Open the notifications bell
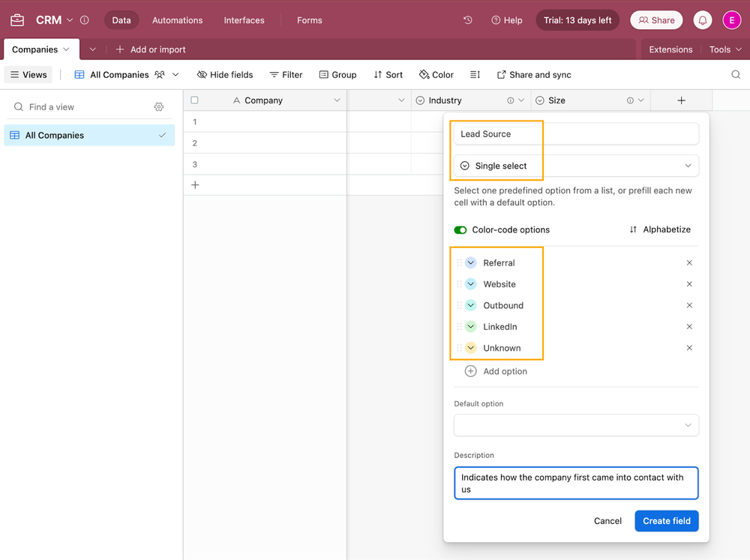The image size is (750, 560). 702,20
